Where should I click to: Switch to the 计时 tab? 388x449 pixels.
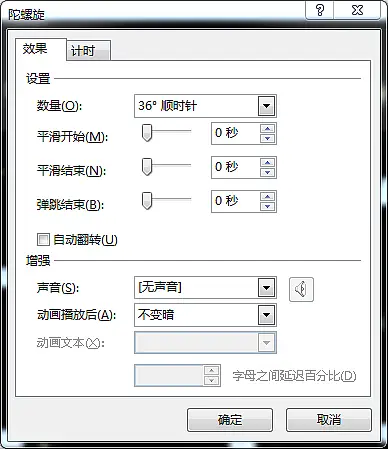(x=88, y=51)
